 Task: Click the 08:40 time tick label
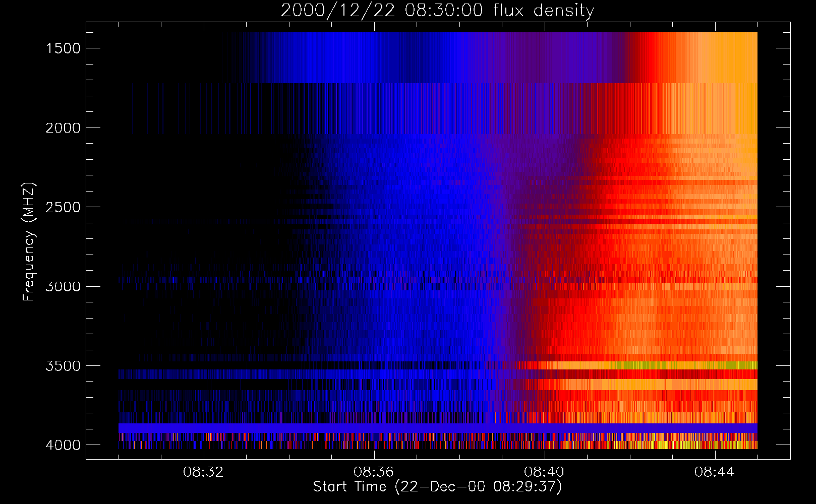click(x=544, y=472)
